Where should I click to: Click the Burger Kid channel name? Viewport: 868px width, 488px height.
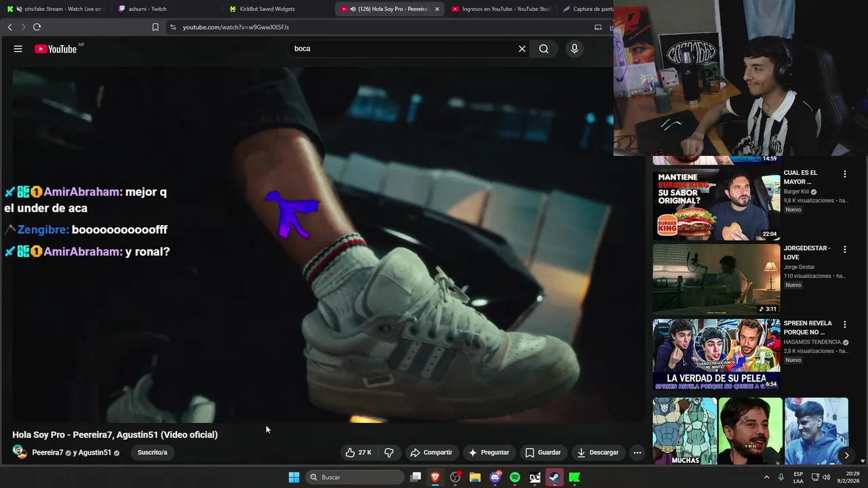[x=797, y=192]
